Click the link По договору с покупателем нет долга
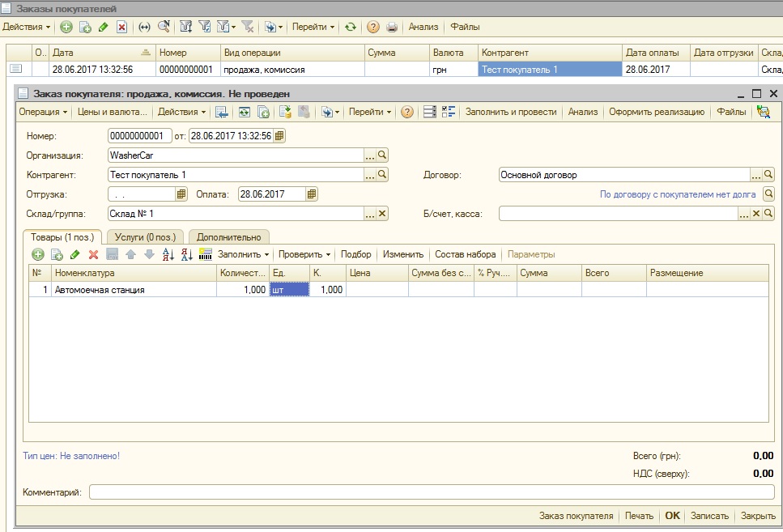The height and width of the screenshot is (532, 783). coord(677,194)
